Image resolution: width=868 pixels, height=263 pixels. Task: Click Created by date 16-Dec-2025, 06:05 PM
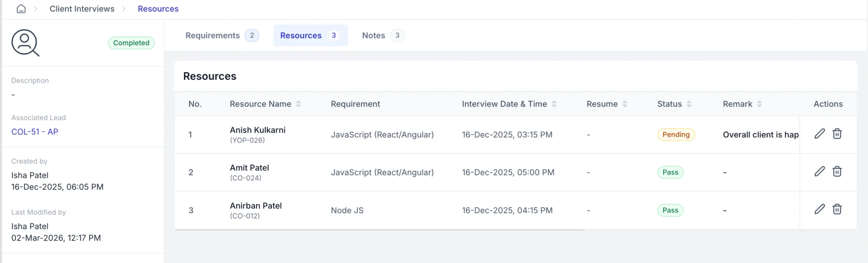click(57, 187)
